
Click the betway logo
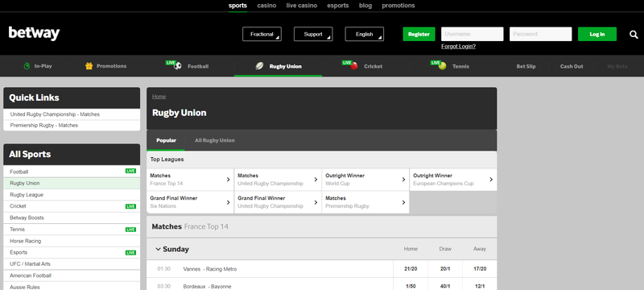[34, 34]
